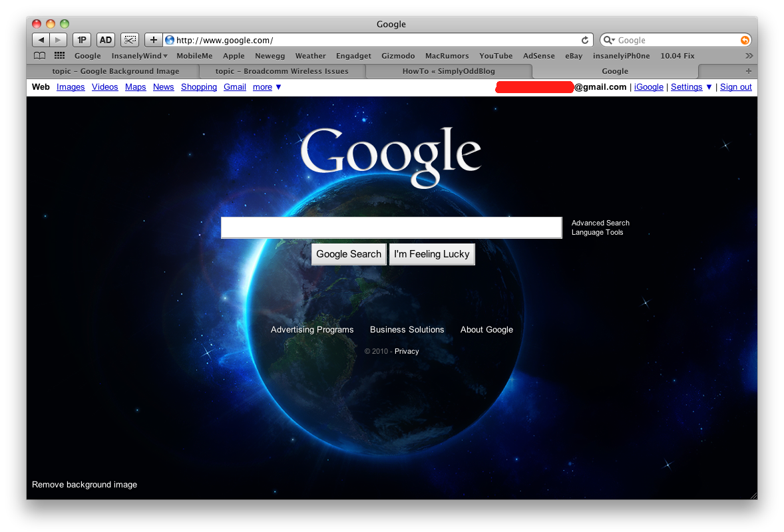
Task: Open the search magnifier menu in toolbar
Action: click(x=608, y=40)
